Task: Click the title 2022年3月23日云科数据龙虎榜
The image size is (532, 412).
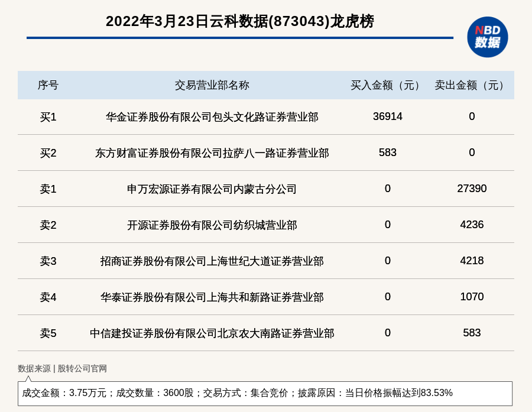Action: pyautogui.click(x=239, y=21)
